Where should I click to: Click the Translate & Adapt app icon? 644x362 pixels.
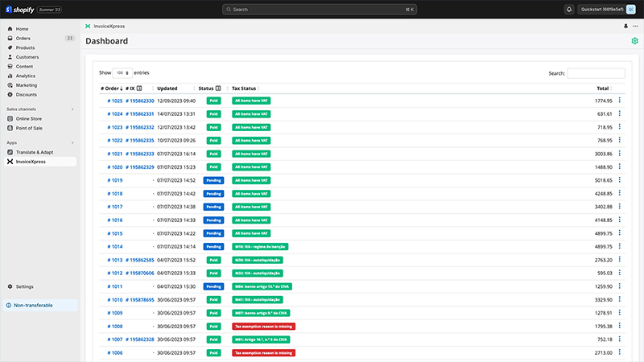pos(10,152)
